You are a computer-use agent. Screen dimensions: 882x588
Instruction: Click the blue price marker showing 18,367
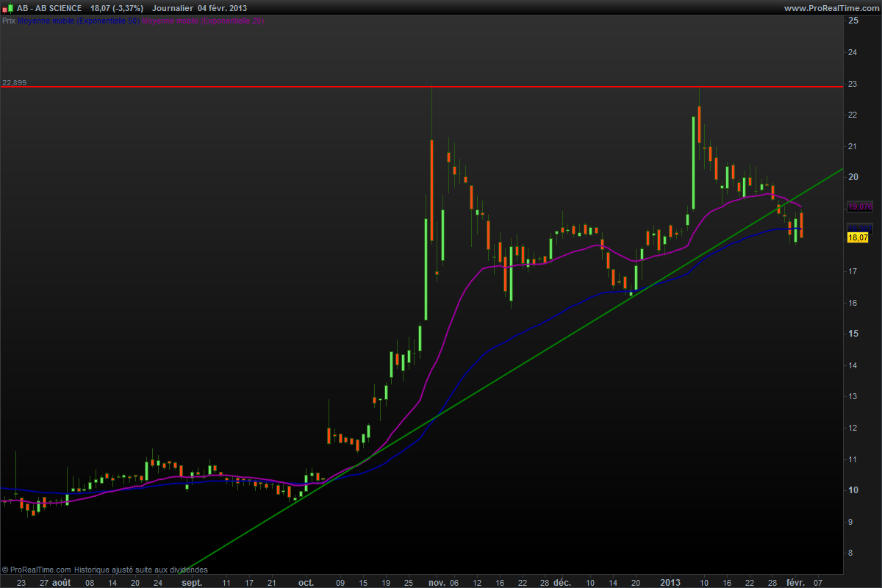click(858, 227)
